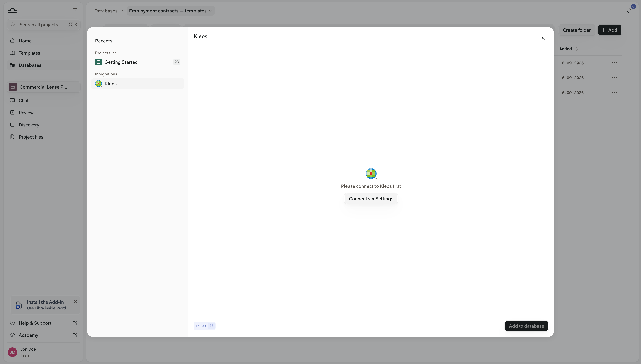Click the Kleos logo in center

pyautogui.click(x=371, y=174)
